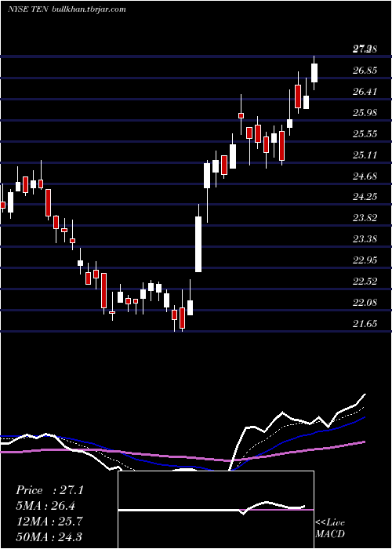This screenshot has width=392, height=549.
Task: Click the latest white candlestick near 26.85
Action: pos(314,73)
